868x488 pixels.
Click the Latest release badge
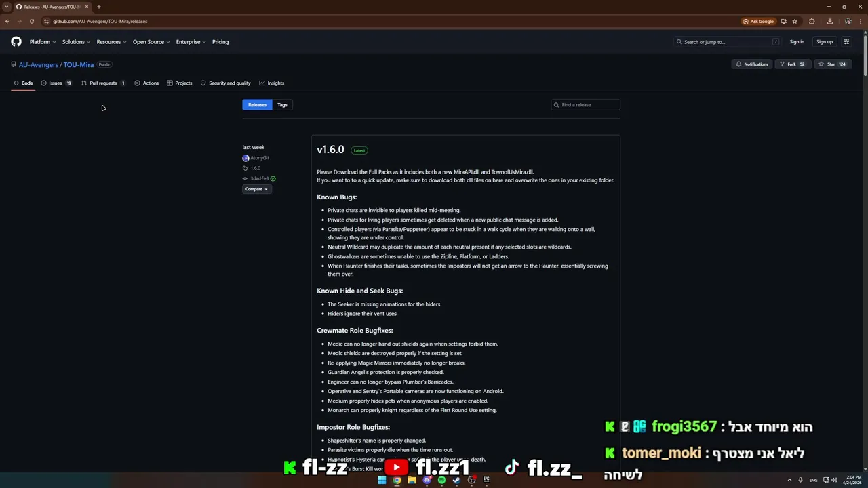359,150
